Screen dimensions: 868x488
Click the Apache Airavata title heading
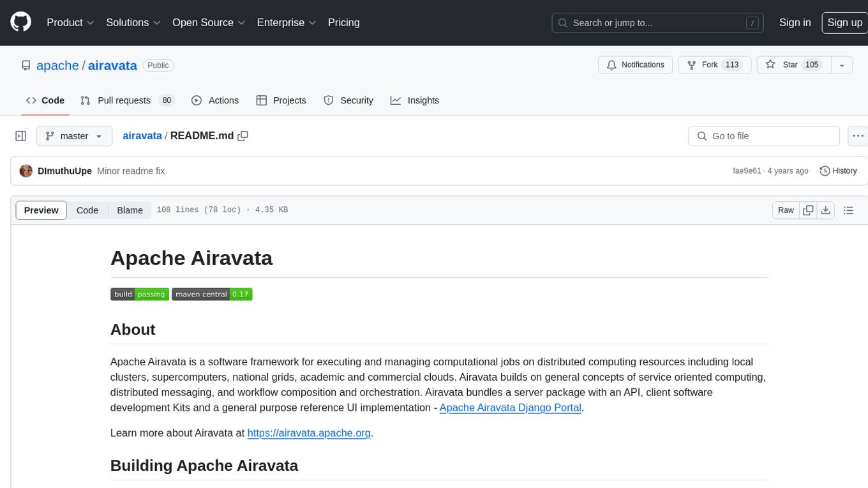tap(191, 258)
